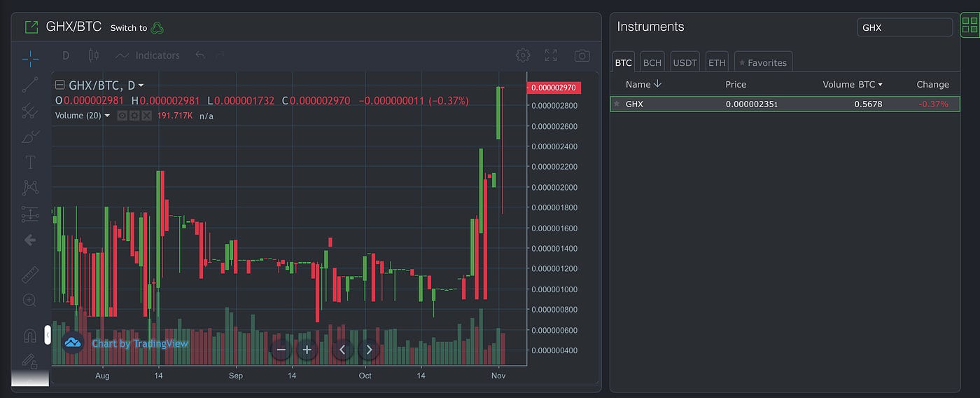Open candlestick chart style selector
980x398 pixels.
tap(93, 55)
